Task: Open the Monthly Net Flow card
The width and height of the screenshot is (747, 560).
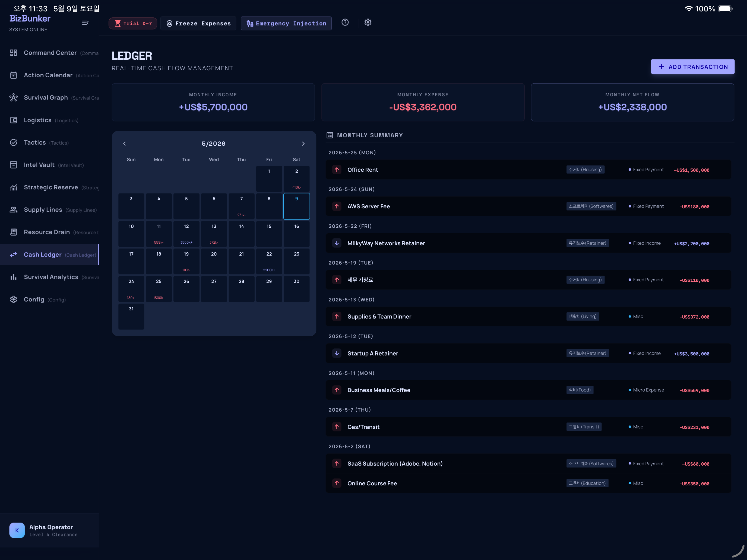Action: (632, 102)
